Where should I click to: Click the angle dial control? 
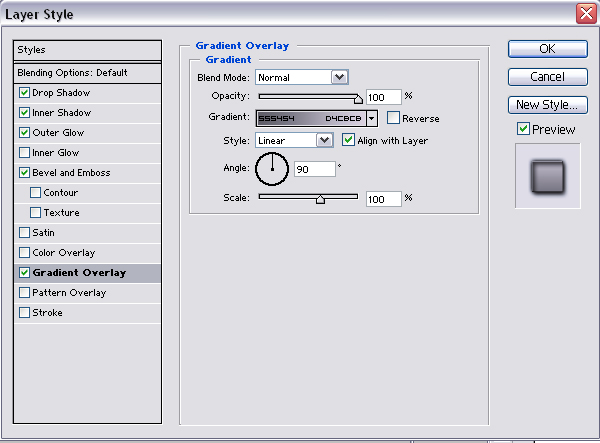tap(271, 169)
